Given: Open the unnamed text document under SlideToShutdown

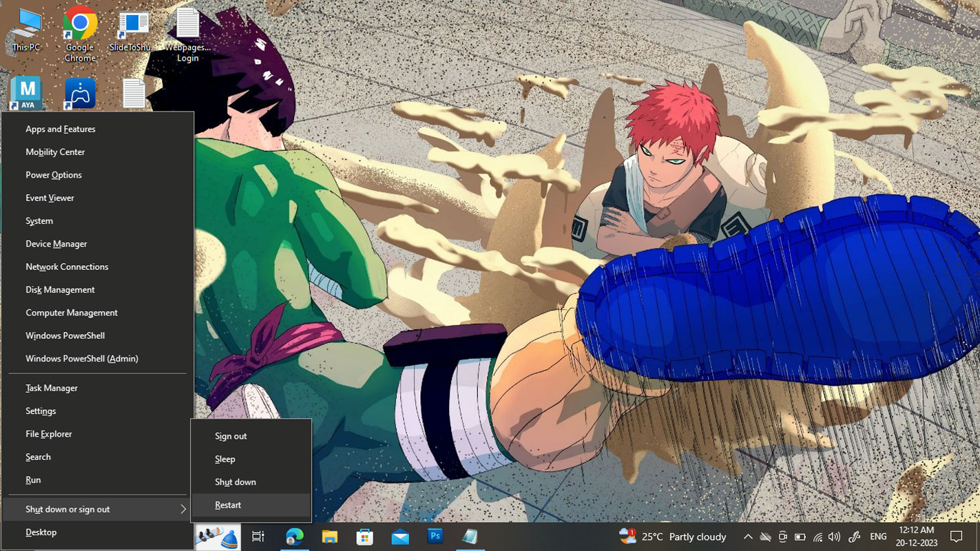Looking at the screenshot, I should coord(134,94).
